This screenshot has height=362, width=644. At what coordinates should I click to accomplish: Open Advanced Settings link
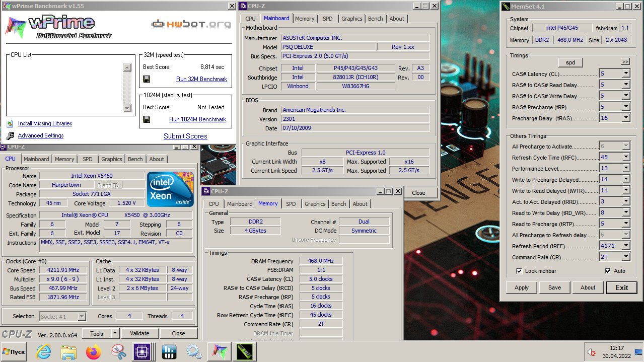pos(41,135)
